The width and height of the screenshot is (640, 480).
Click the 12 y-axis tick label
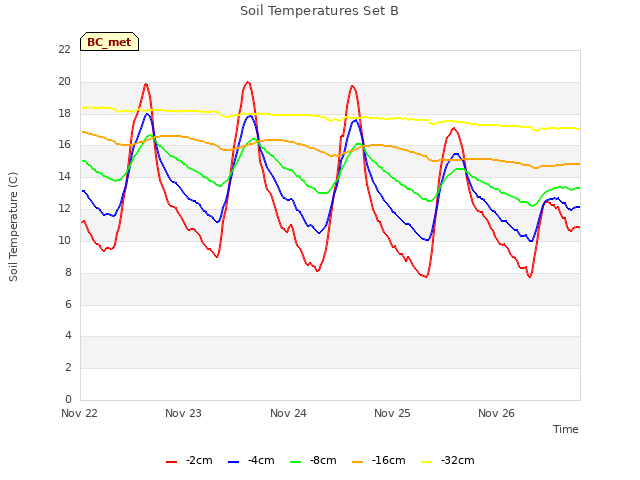click(64, 208)
